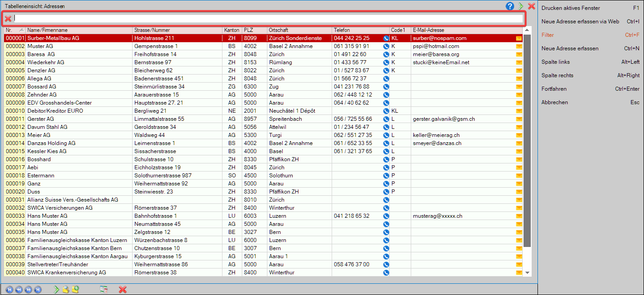
Task: Clear the filter with the red X icon
Action: pyautogui.click(x=8, y=19)
